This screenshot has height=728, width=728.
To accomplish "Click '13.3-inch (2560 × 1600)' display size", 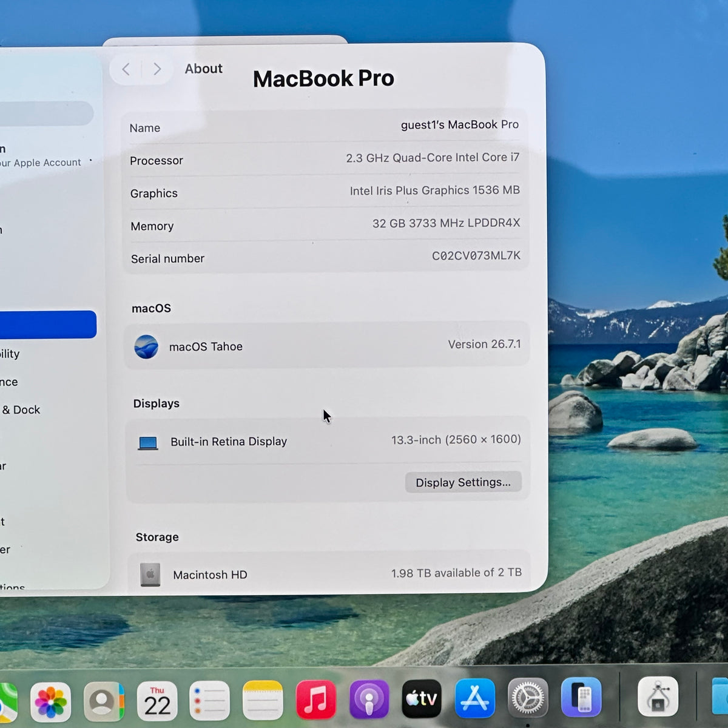I will click(x=456, y=440).
